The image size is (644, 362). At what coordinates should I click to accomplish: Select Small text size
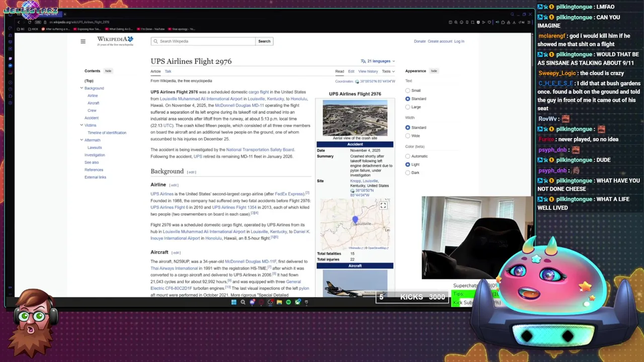coord(408,90)
